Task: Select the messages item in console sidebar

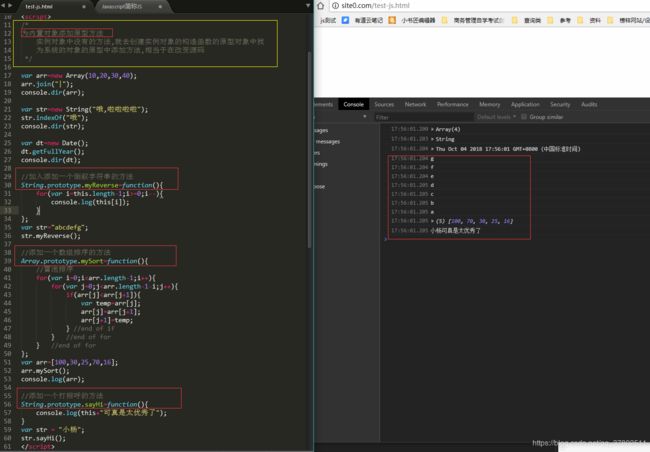Action: [x=327, y=142]
